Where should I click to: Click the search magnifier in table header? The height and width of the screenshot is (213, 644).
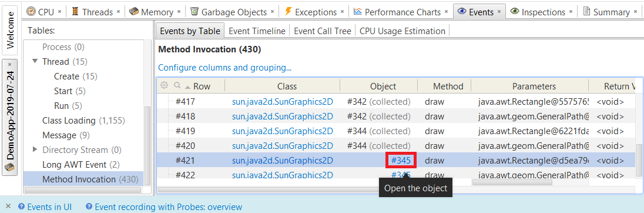tap(177, 85)
